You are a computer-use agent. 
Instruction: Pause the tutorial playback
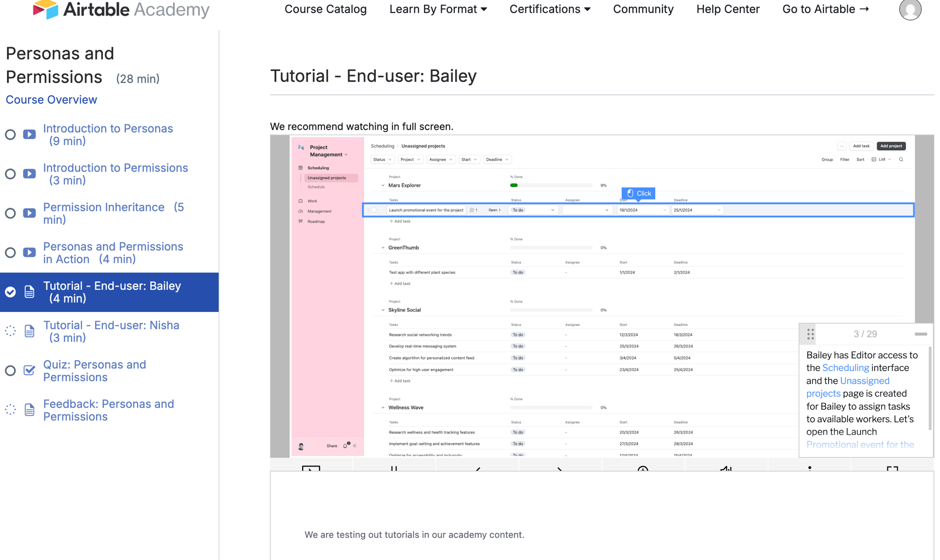[394, 468]
